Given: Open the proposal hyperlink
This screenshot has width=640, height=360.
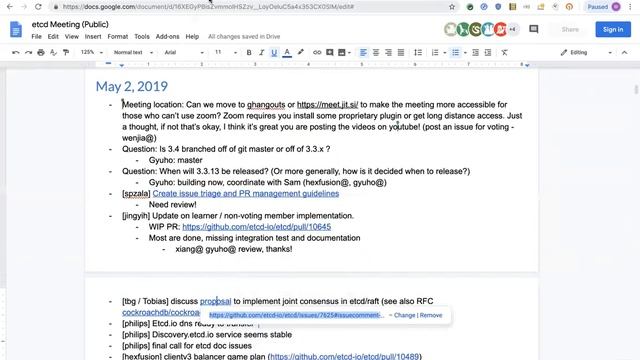Looking at the screenshot, I should coord(216,301).
